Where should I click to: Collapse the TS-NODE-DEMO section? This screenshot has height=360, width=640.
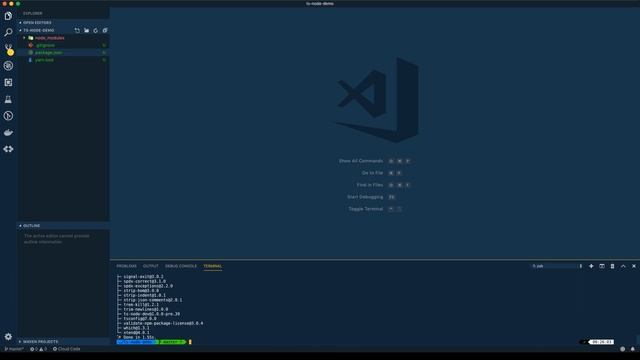(37, 31)
